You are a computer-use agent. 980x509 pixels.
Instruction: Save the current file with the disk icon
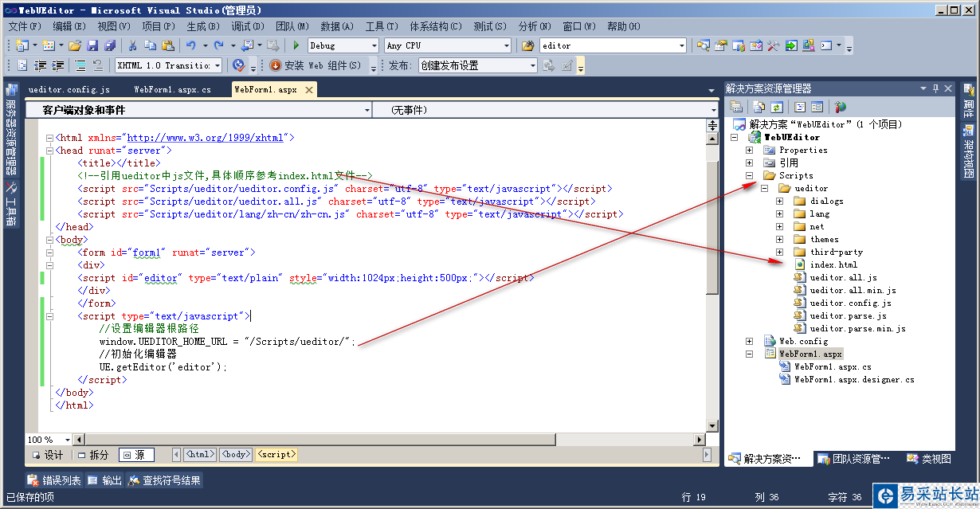tap(92, 45)
